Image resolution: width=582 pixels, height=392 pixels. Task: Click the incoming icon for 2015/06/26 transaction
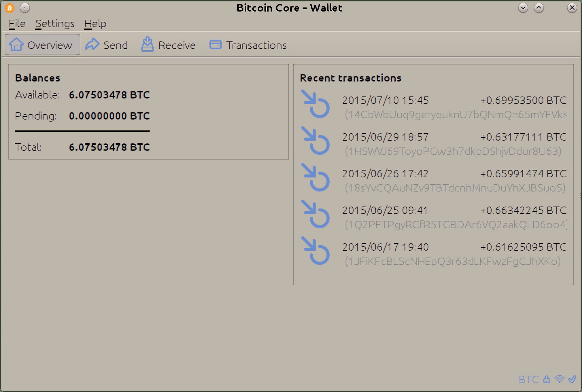pos(315,178)
